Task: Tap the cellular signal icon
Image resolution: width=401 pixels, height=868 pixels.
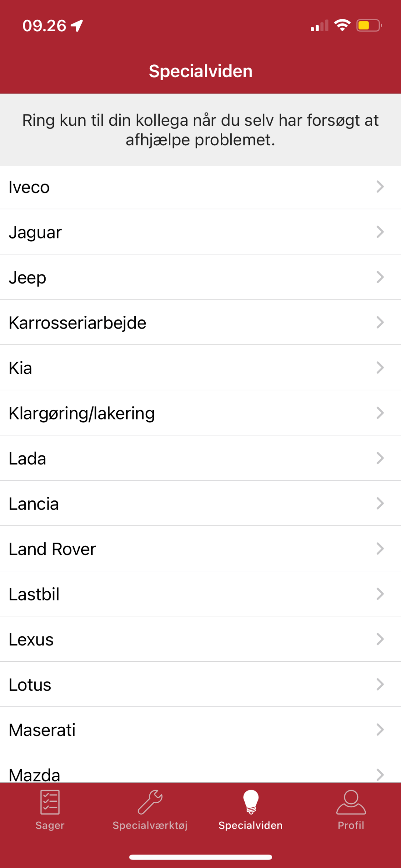Action: coord(319,26)
